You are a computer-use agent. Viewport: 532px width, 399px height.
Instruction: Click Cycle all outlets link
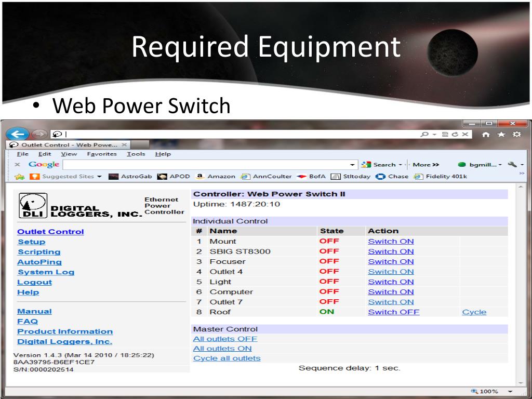click(227, 358)
